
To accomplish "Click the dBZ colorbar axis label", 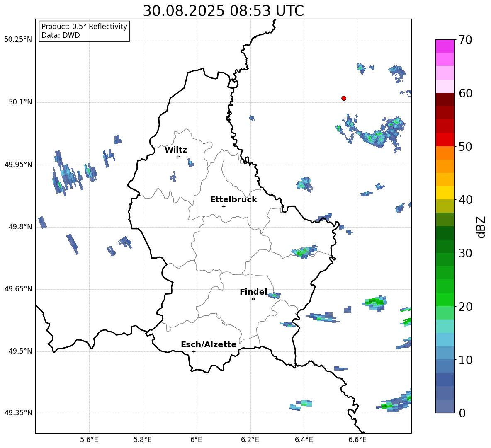I will (480, 227).
